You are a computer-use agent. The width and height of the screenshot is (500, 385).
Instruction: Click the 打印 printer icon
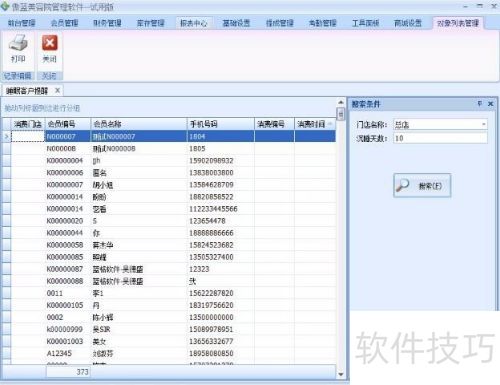pyautogui.click(x=18, y=44)
